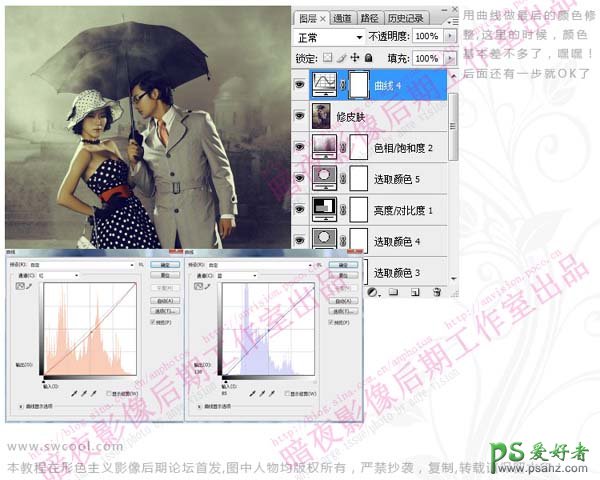Click the Layers panel vertical scrollbar thumb

(453, 126)
